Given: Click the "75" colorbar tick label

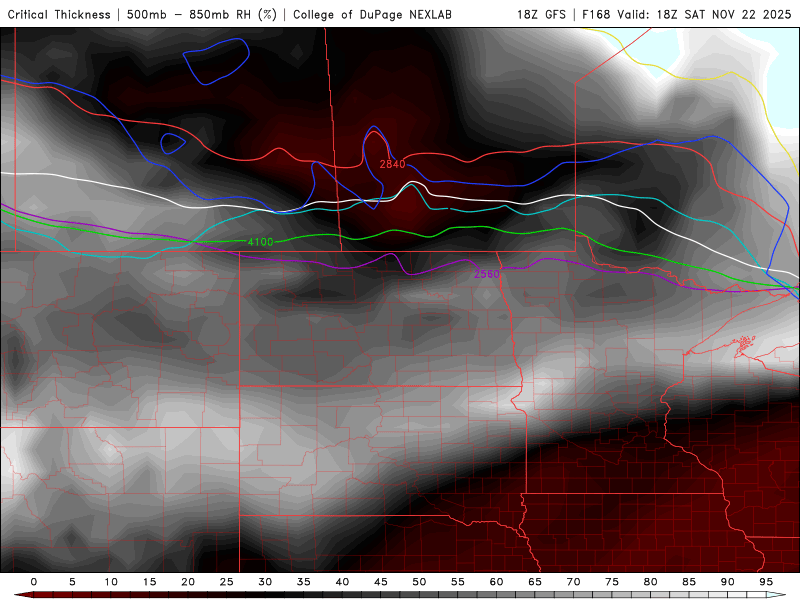Looking at the screenshot, I should (612, 582).
